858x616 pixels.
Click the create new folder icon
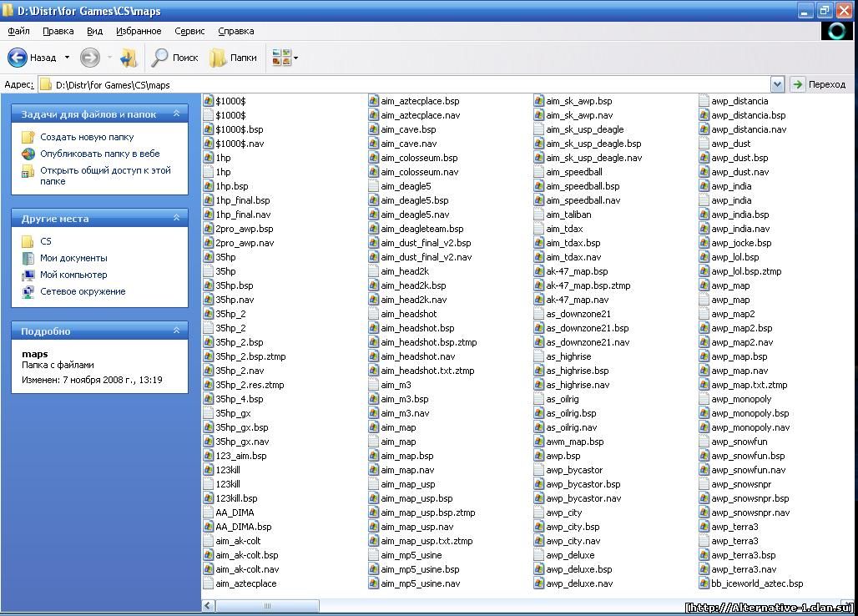(28, 137)
